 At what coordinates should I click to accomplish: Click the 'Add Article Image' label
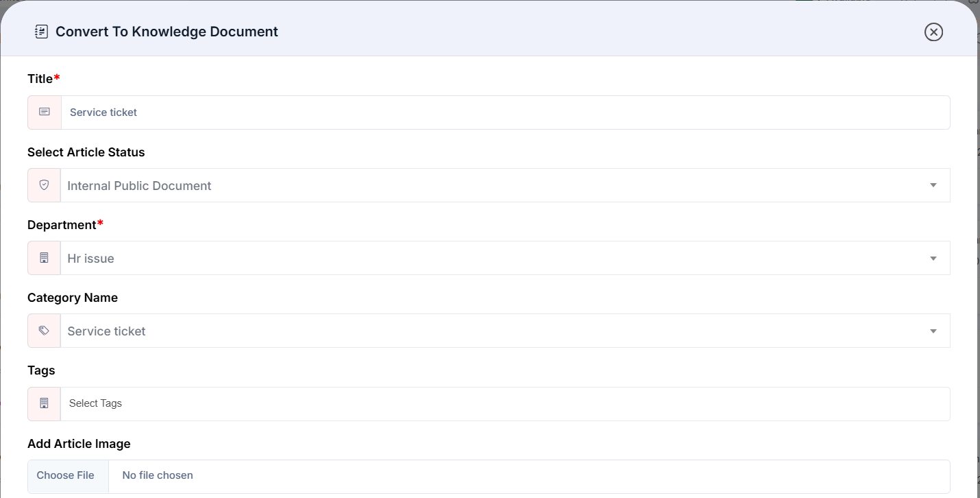pos(79,444)
